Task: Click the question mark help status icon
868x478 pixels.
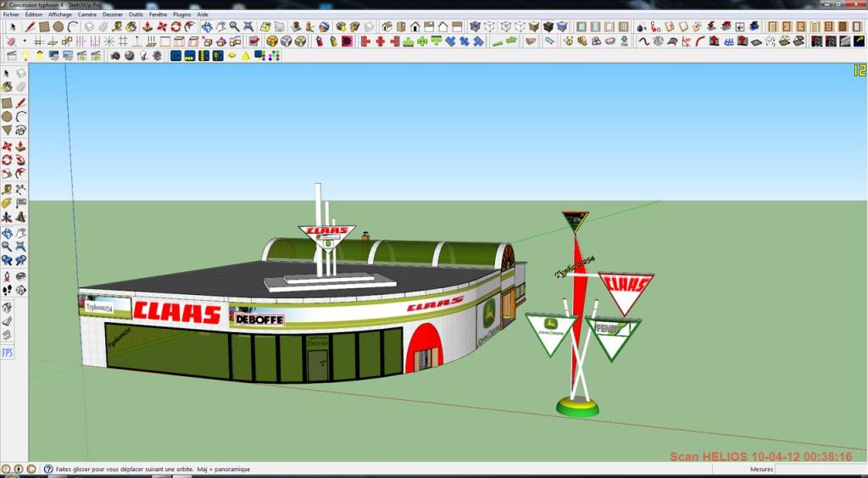Action: 48,470
